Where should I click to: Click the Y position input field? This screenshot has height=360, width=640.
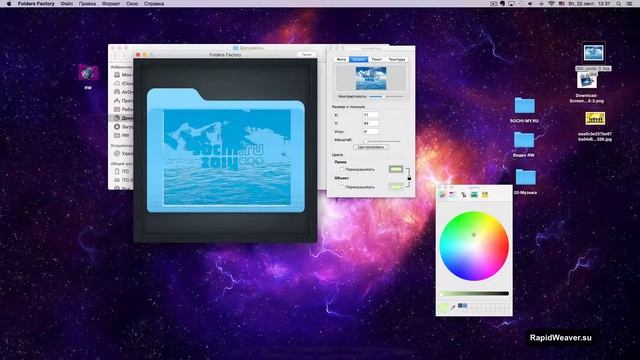coord(371,123)
